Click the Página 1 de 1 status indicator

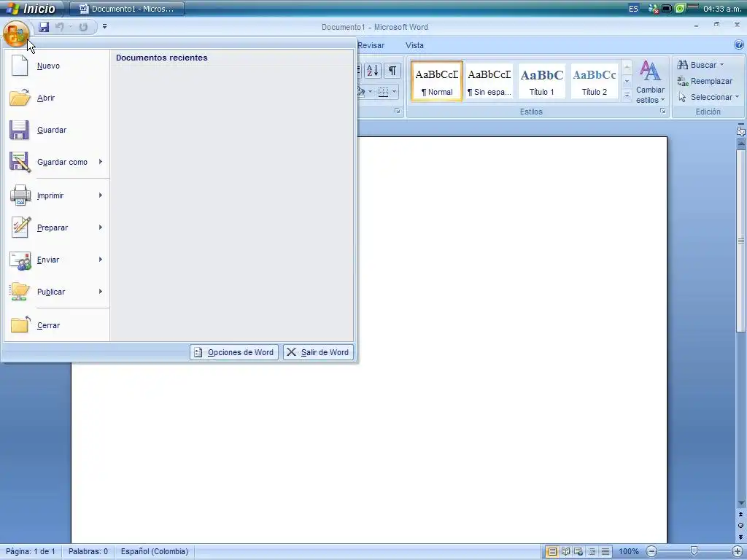pos(31,551)
